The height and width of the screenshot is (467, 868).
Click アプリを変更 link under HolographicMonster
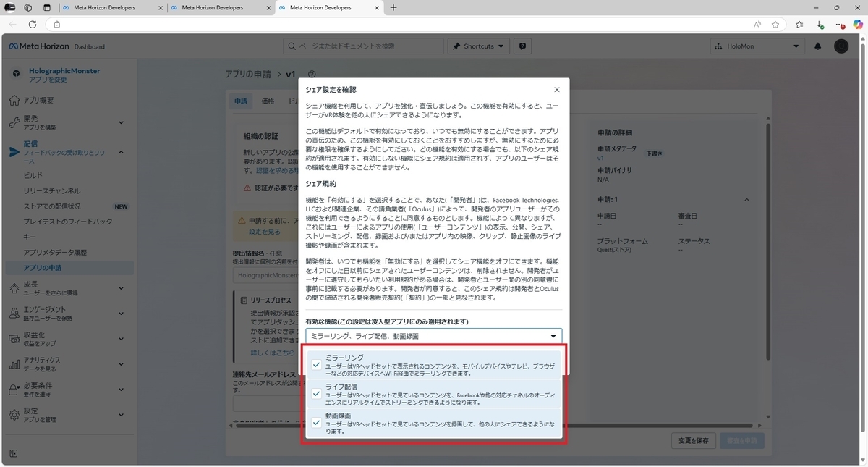click(48, 80)
